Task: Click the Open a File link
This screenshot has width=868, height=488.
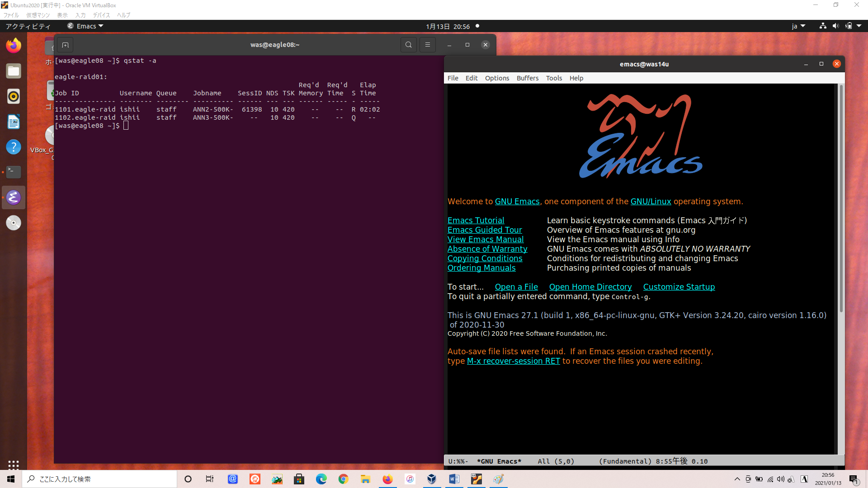Action: (x=516, y=287)
